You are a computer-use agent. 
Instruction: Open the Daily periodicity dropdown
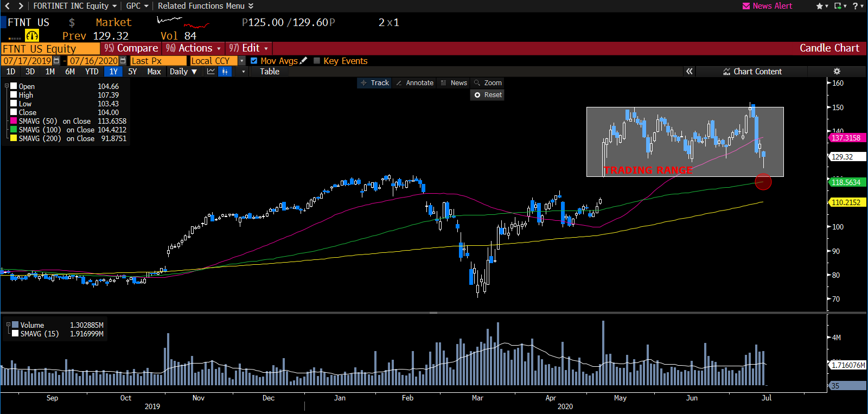click(183, 72)
